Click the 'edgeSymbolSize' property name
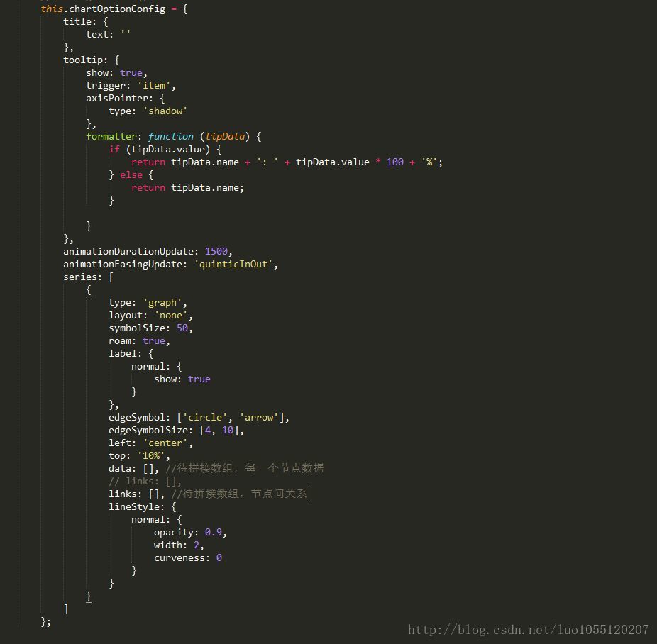The image size is (657, 644). [x=148, y=430]
